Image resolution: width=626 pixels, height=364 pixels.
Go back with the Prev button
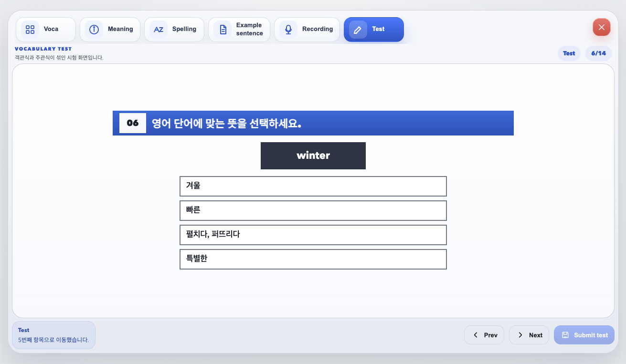point(484,335)
